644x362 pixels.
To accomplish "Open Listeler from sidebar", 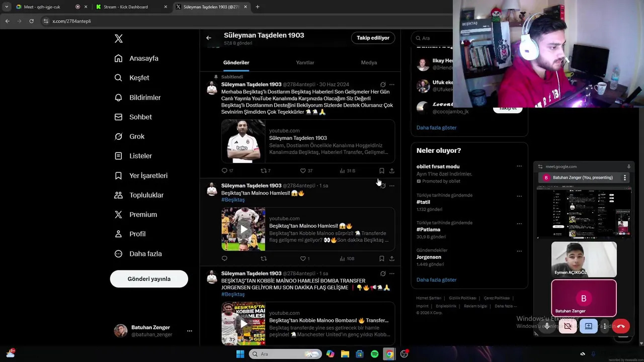I will 133,156.
